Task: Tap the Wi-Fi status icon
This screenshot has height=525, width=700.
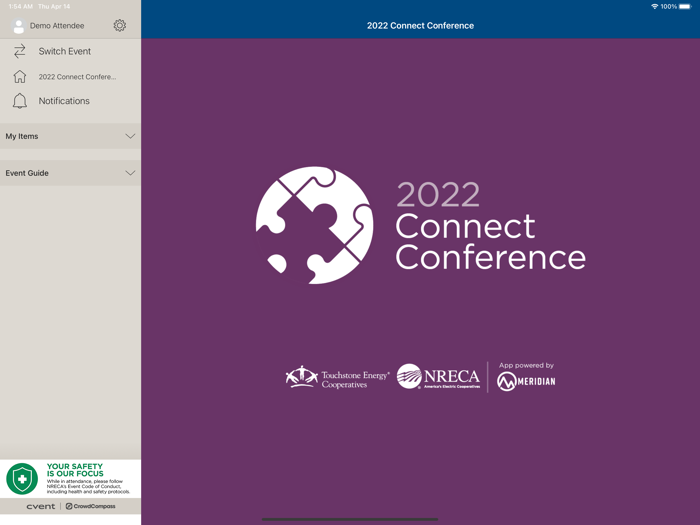Action: 654,6
